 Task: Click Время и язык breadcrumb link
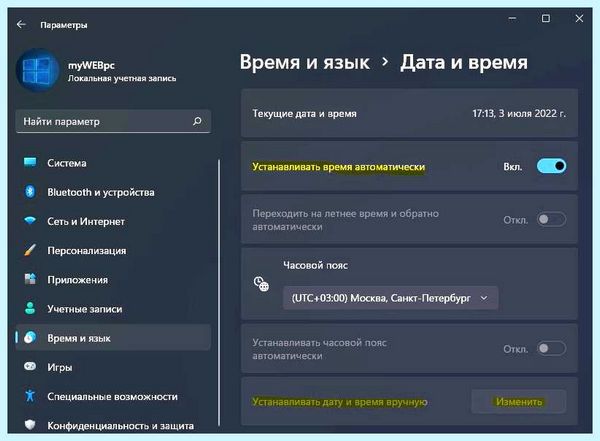(x=305, y=62)
